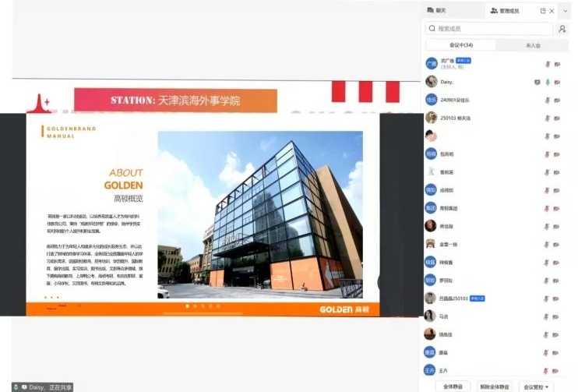The height and width of the screenshot is (392, 578).
Task: Open the 会议管控 dropdown menu
Action: pyautogui.click(x=537, y=387)
